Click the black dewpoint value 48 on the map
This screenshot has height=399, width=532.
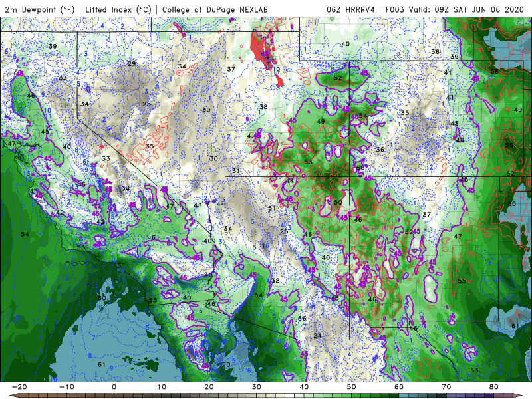pos(187,297)
